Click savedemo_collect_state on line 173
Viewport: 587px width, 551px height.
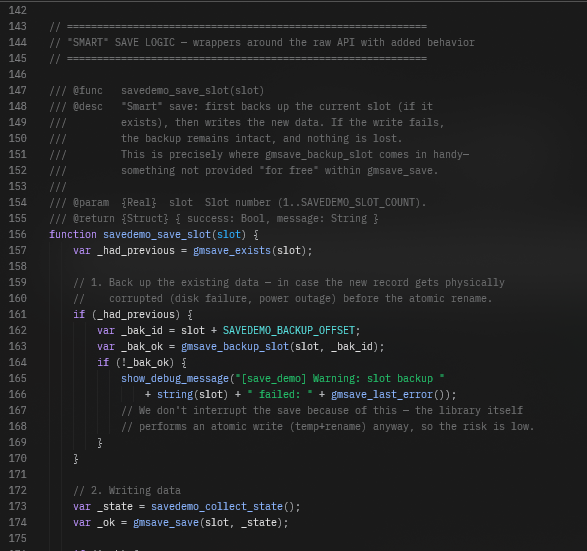click(217, 506)
